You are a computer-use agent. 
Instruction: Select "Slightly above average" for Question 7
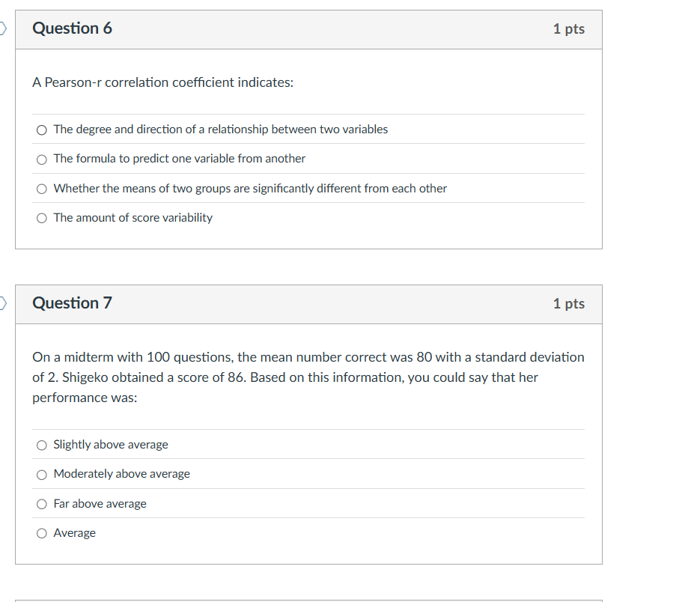pos(42,445)
